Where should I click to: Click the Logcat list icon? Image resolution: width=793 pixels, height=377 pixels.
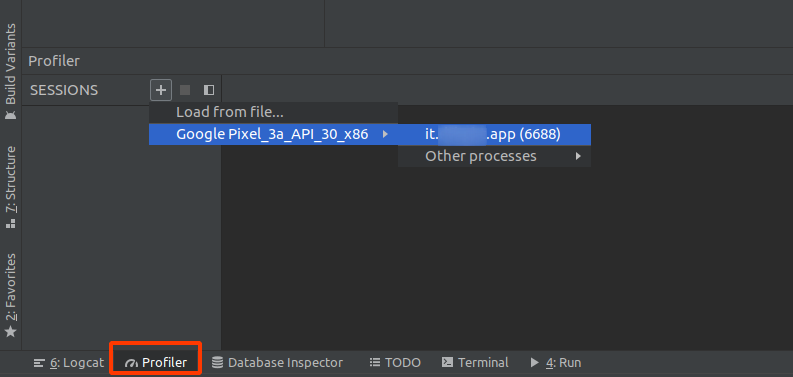click(x=39, y=363)
